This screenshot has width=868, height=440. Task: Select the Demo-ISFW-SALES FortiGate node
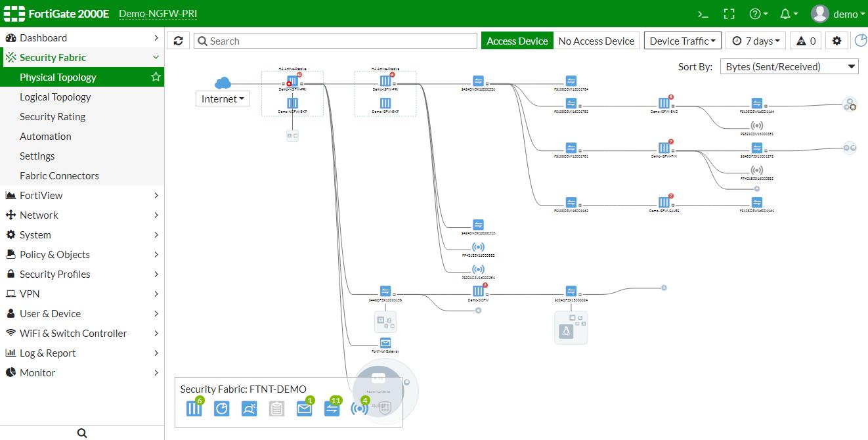pos(664,202)
